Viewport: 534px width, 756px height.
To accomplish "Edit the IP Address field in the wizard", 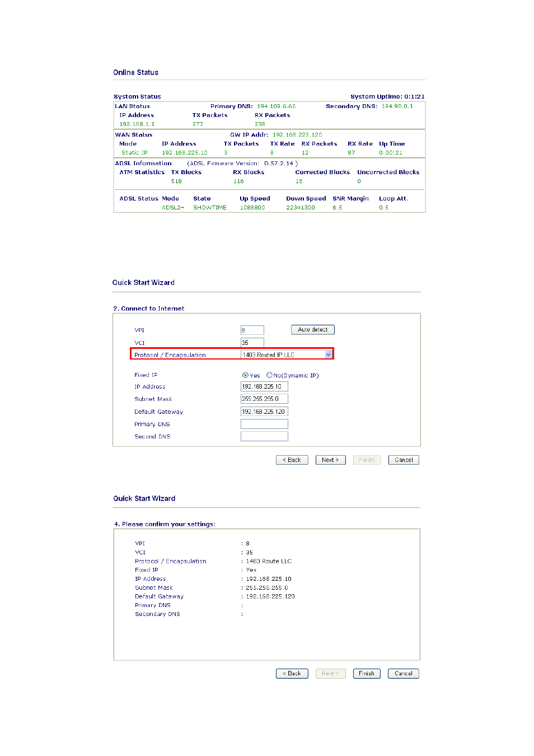I will pos(264,386).
